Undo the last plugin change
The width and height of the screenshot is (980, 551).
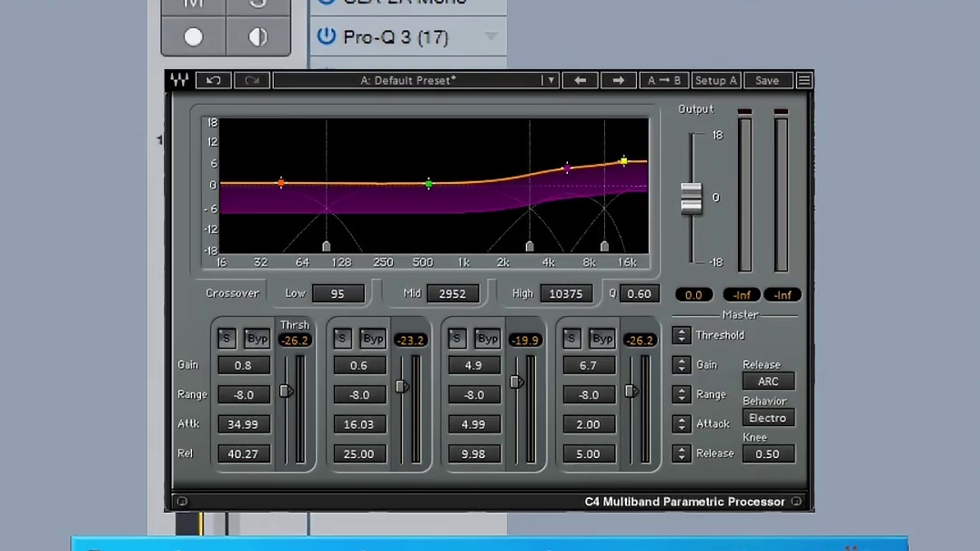click(x=214, y=80)
